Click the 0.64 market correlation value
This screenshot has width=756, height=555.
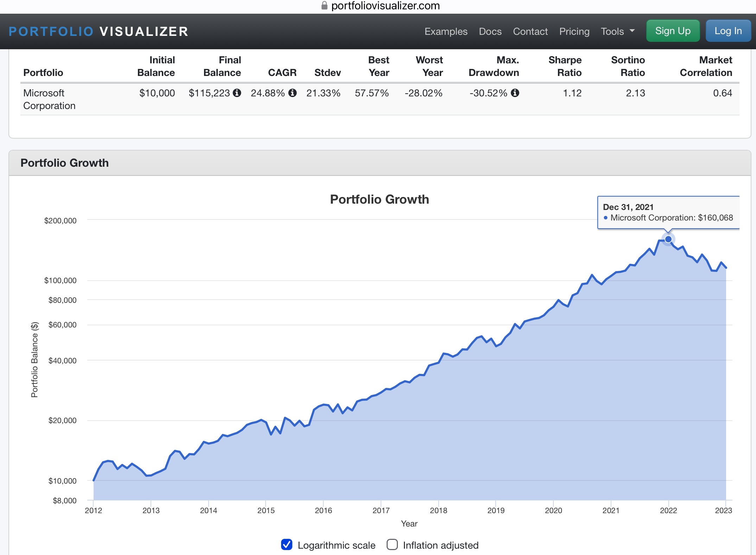coord(723,93)
